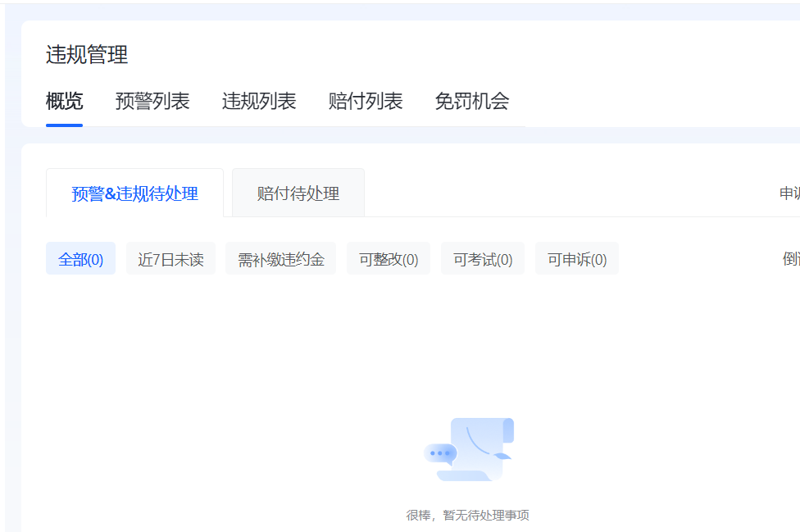Image resolution: width=800 pixels, height=532 pixels.
Task: Choose the 可考试(0) filter chip
Action: [x=483, y=259]
